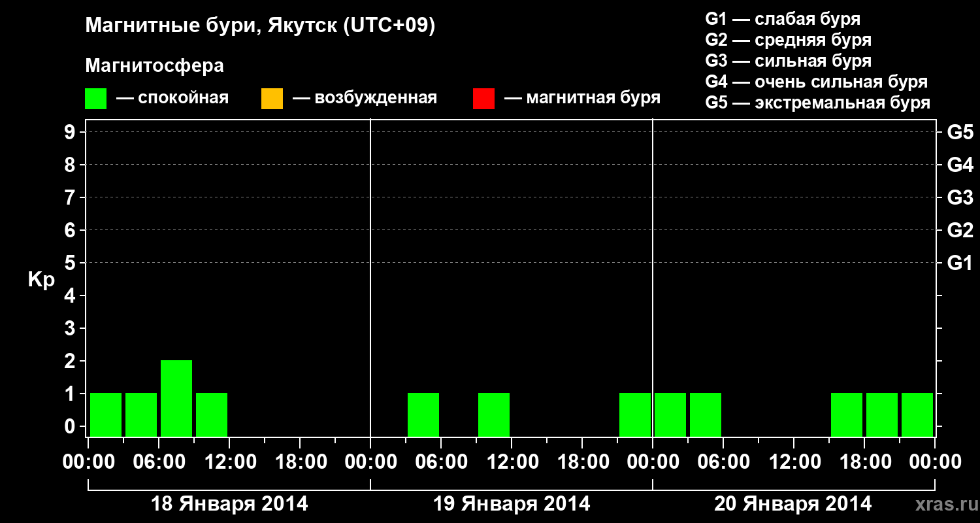Select the chart title 'Магнитные бури, Якутск (UTC+09)'
This screenshot has width=980, height=523.
coord(260,26)
